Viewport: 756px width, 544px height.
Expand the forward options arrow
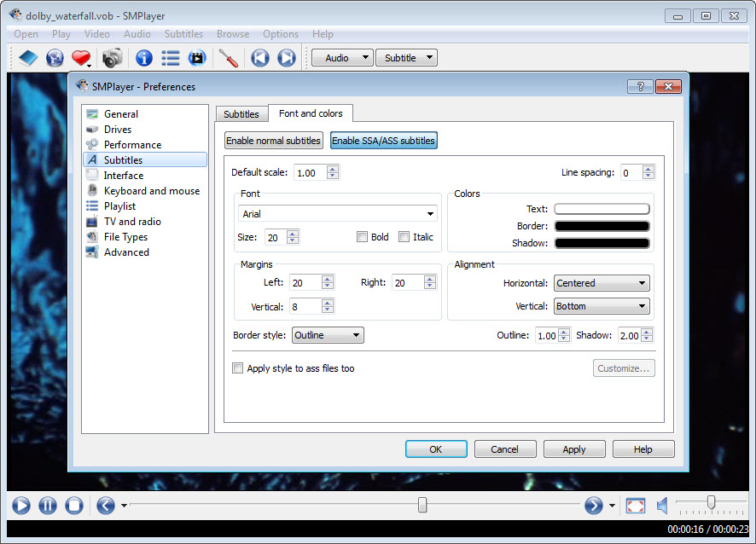[613, 506]
